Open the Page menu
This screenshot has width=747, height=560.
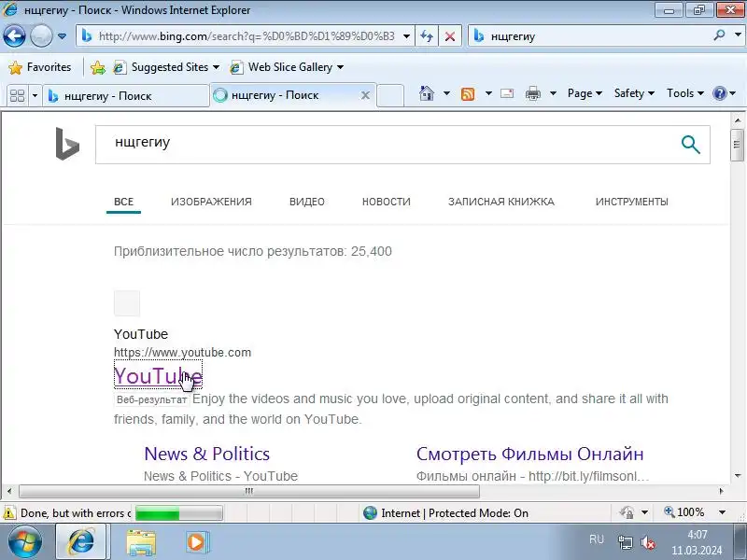(x=585, y=93)
